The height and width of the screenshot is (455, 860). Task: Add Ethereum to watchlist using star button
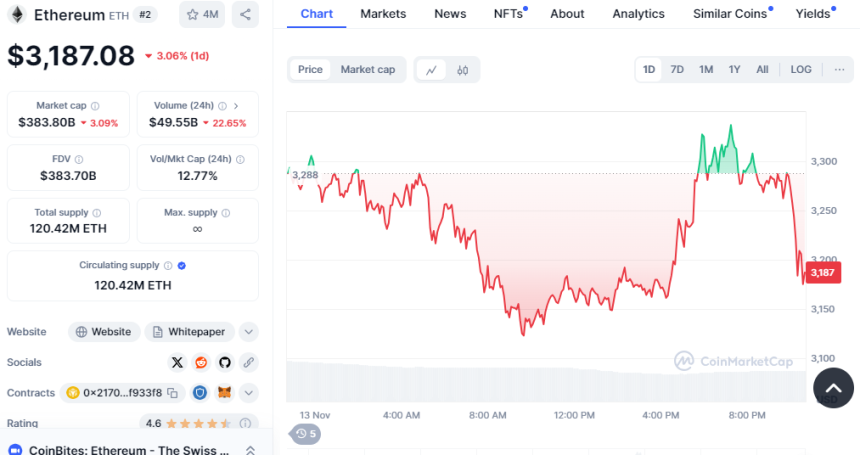click(203, 15)
